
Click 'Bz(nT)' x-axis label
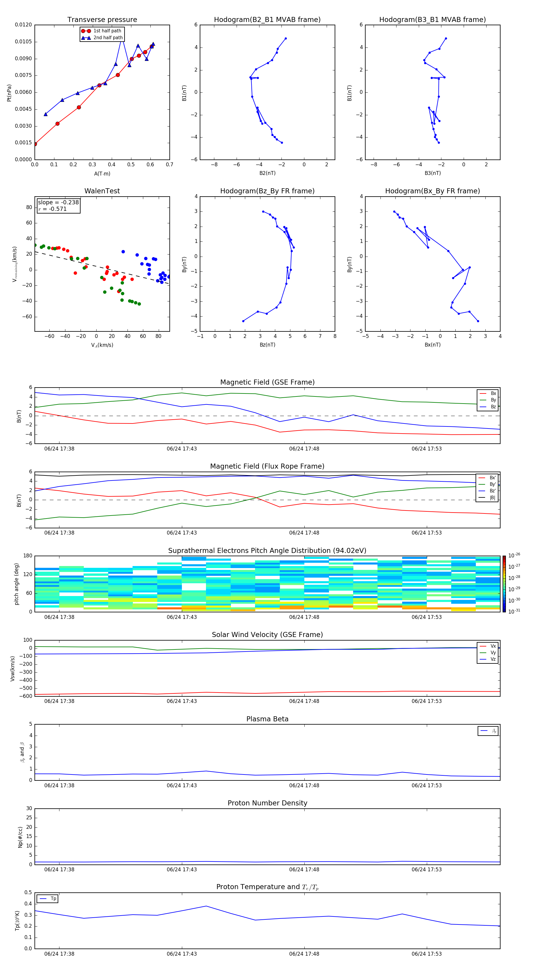267,345
